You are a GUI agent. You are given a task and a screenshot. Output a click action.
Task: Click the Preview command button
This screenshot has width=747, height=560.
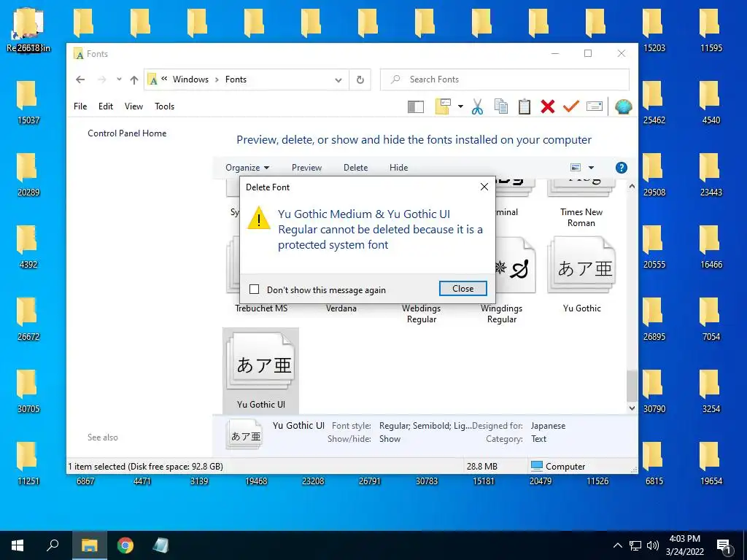point(306,168)
